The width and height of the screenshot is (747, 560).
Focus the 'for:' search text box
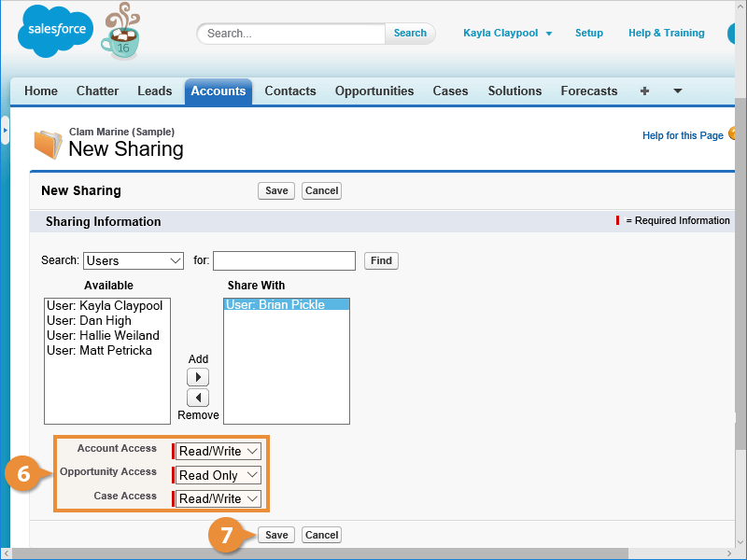(285, 261)
